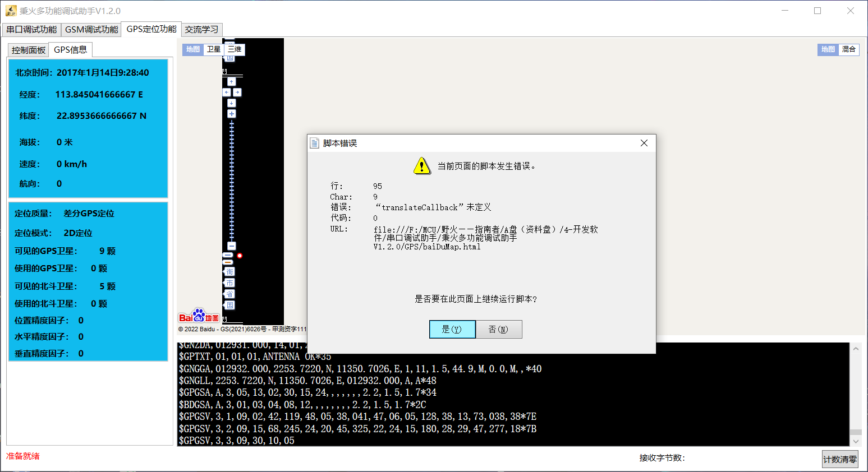Pan the Baidu map right arrow
868x472 pixels.
237,92
